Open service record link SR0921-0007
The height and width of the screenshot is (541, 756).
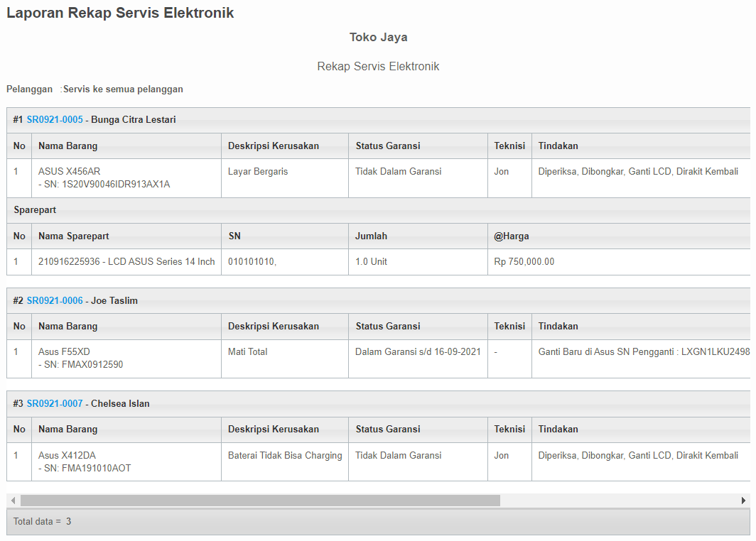click(x=55, y=404)
